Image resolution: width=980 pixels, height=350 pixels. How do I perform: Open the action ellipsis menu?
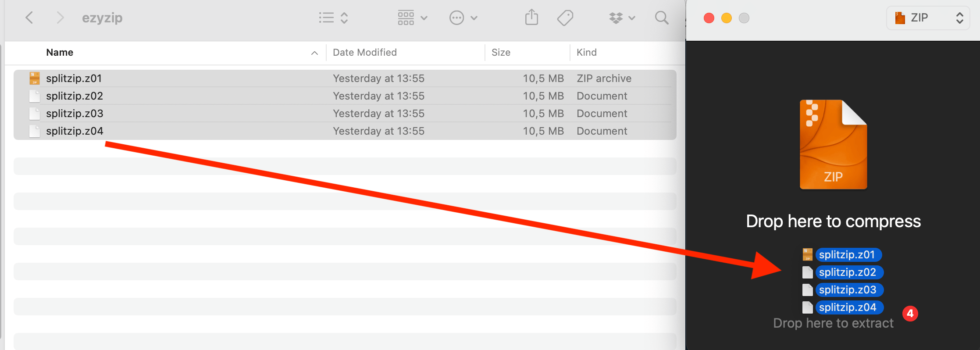[x=463, y=18]
